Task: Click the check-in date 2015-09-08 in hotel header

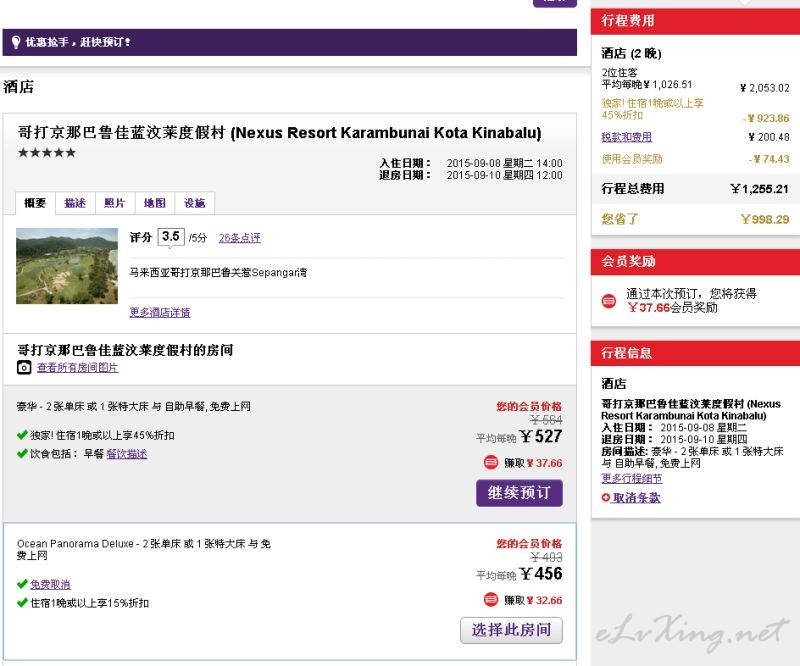Action: [504, 163]
